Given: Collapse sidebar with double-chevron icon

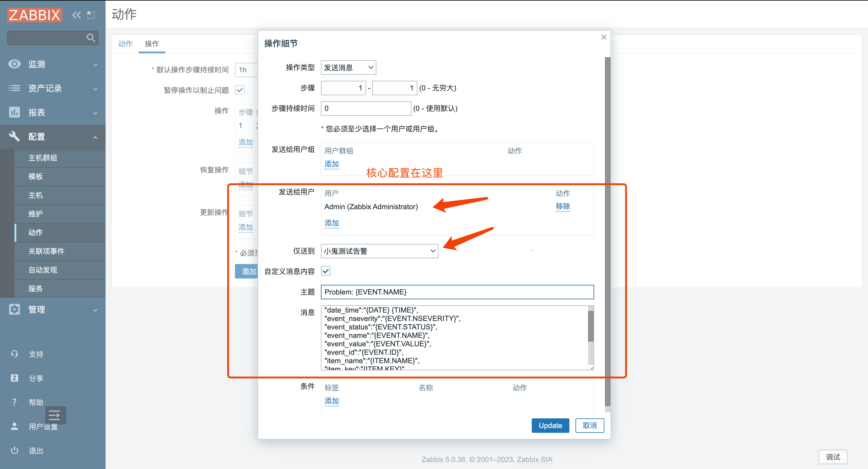Looking at the screenshot, I should [x=77, y=15].
